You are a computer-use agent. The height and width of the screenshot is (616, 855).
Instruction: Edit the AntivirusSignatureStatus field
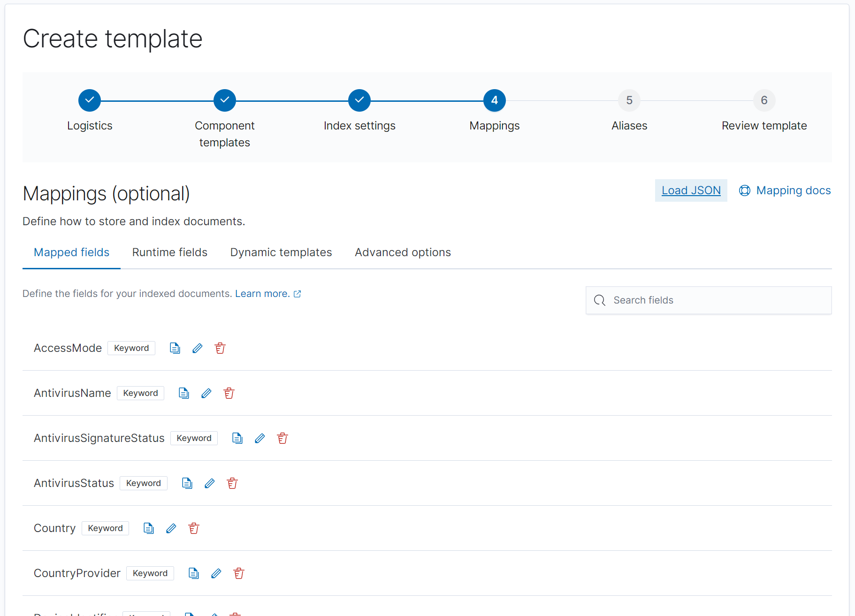[x=260, y=438]
